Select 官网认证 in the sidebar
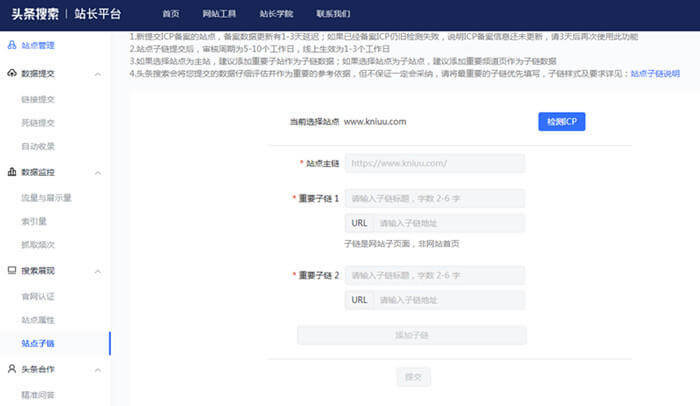This screenshot has width=700, height=406. 38,295
